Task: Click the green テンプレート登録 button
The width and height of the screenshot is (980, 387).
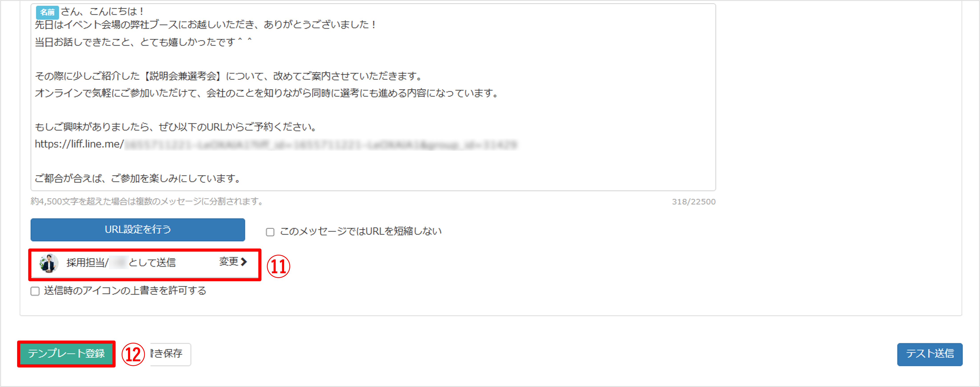Action: point(66,354)
